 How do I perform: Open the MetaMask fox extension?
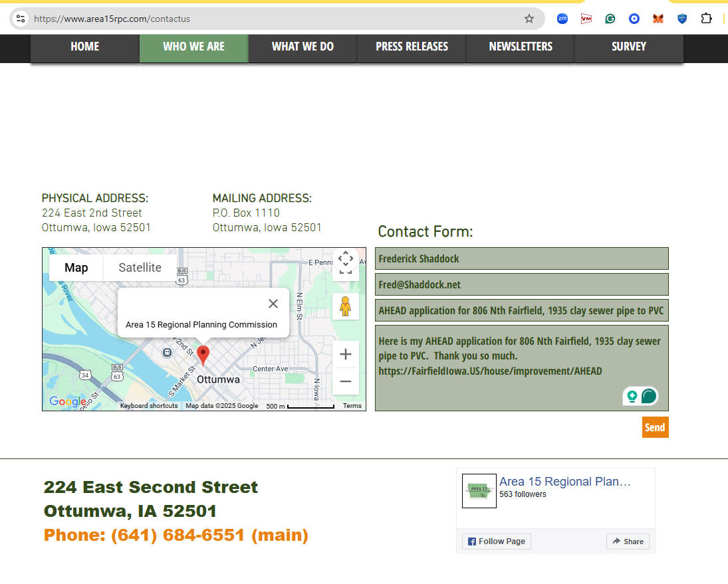coord(658,19)
